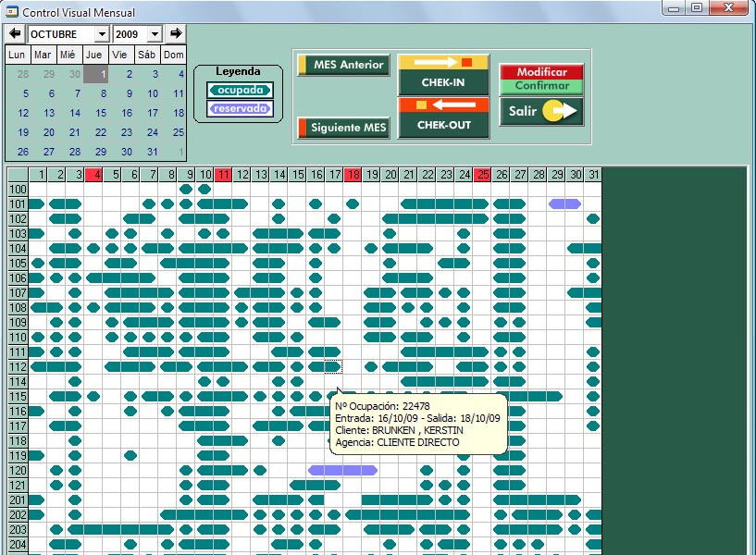This screenshot has width=756, height=555.
Task: Click the red day 4 column header
Action: pos(93,175)
